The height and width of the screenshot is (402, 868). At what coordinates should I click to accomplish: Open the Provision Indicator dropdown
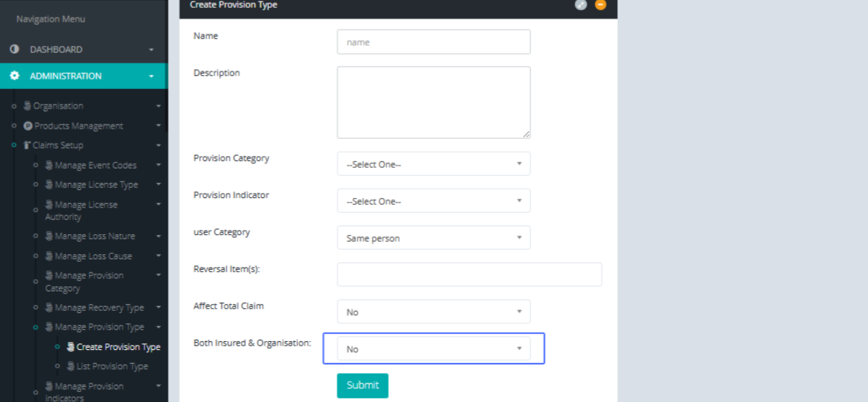433,201
